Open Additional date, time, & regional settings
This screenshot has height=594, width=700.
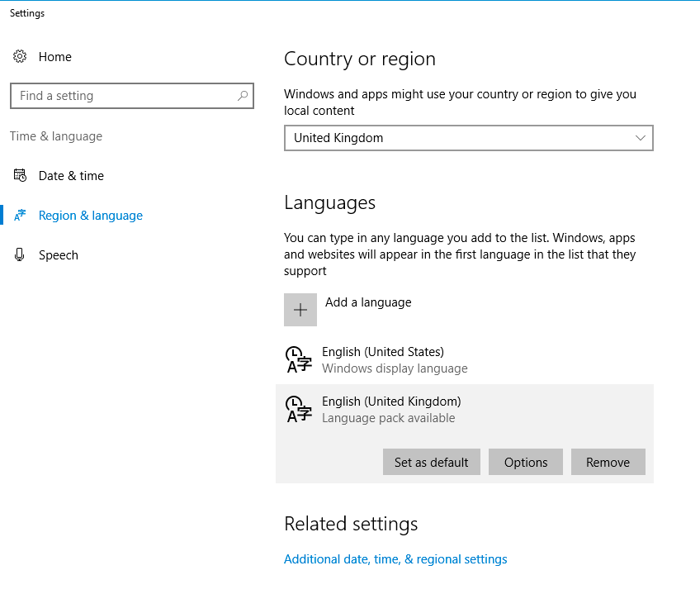[x=395, y=559]
